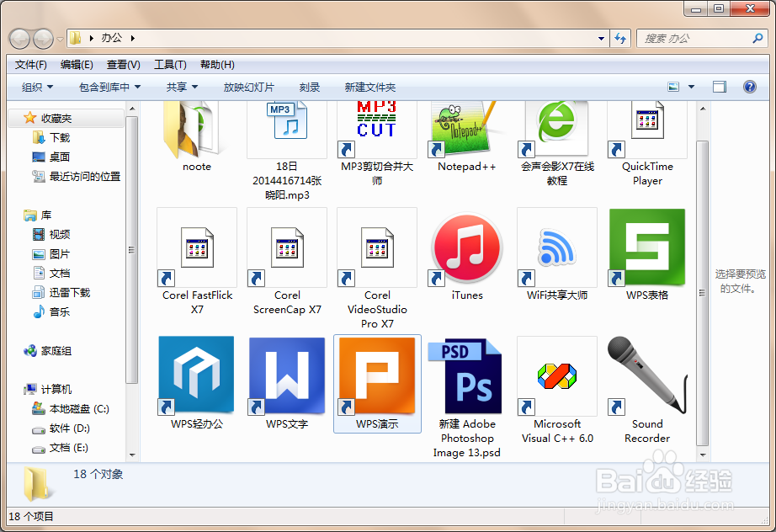Image resolution: width=776 pixels, height=532 pixels.
Task: Select the WPS轻办公 shortcut
Action: coord(196,375)
